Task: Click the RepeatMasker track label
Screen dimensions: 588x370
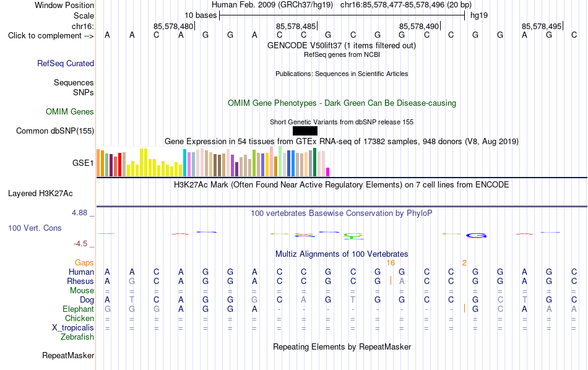Action: tap(68, 355)
